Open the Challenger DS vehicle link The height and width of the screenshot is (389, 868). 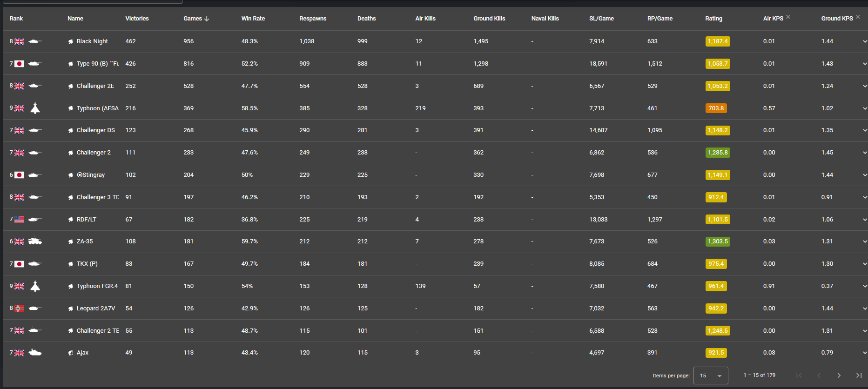95,130
